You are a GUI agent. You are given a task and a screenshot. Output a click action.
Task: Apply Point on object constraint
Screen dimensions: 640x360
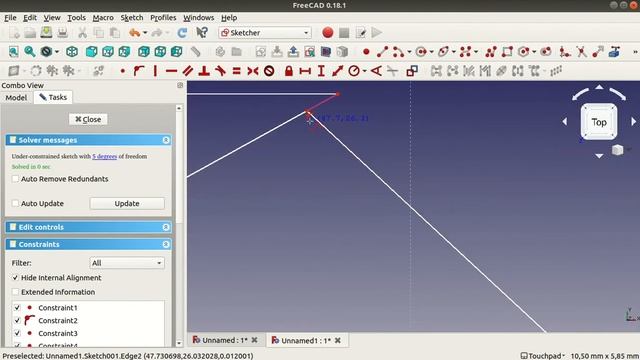pos(139,71)
